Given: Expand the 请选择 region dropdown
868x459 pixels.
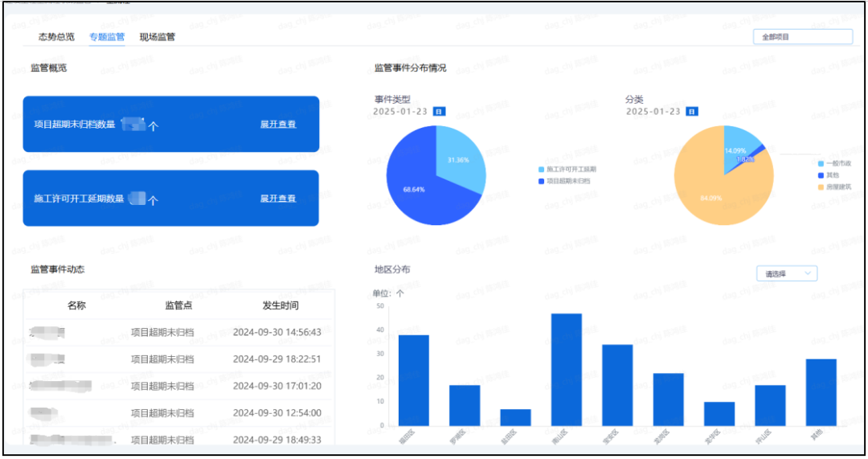Looking at the screenshot, I should 786,274.
